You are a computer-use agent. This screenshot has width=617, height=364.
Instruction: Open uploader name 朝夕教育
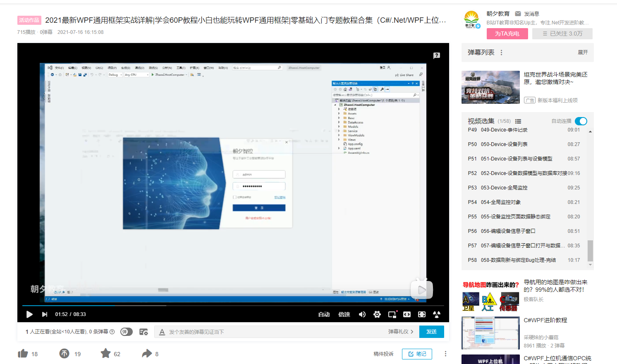[498, 14]
